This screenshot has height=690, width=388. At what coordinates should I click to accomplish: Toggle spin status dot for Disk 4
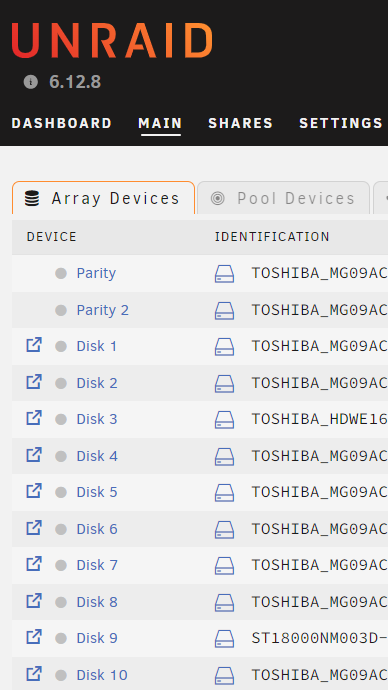point(61,456)
